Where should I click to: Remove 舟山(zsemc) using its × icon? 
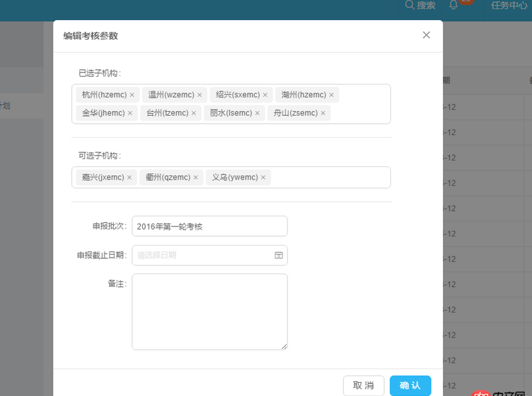tap(323, 113)
